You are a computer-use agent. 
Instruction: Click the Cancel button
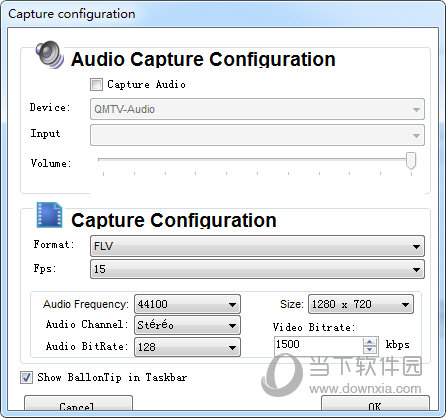78,403
